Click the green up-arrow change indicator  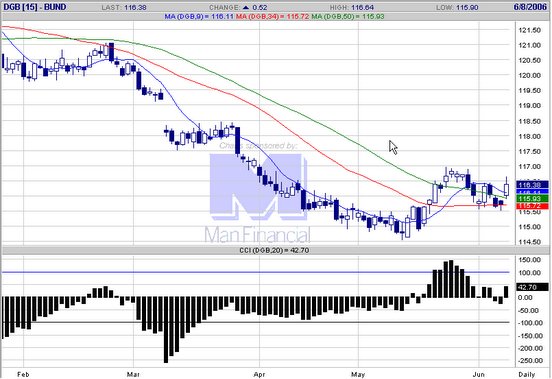click(246, 7)
